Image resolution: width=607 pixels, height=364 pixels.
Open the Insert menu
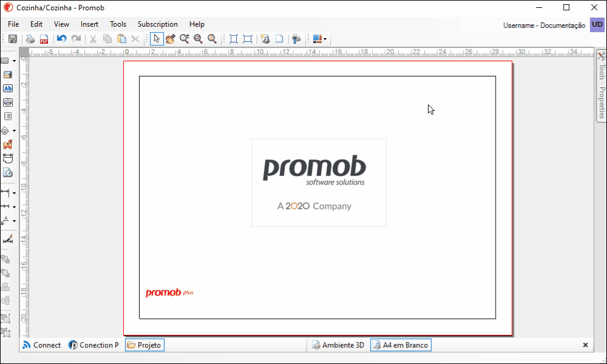click(89, 24)
